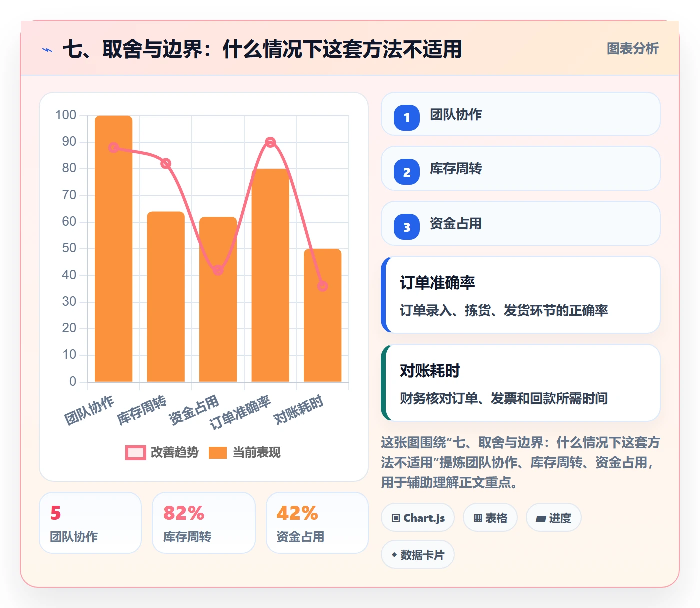The height and width of the screenshot is (608, 700).
Task: Click the icon in the Chart.js tag
Action: (x=396, y=518)
